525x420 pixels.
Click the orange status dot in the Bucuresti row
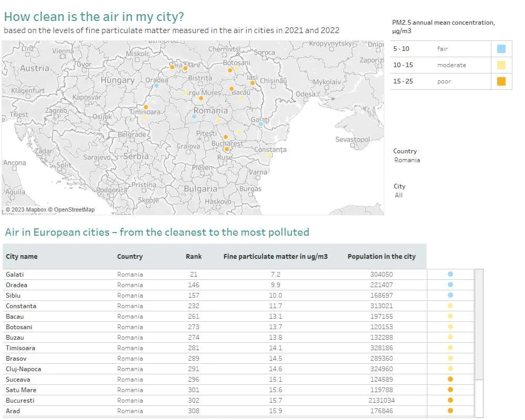[x=450, y=400]
